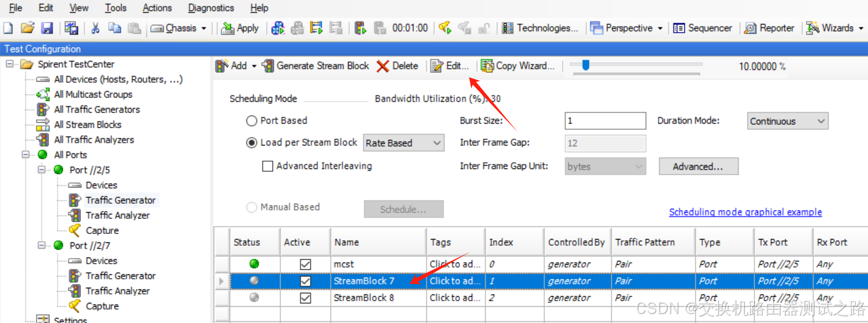Click the Stop sequencer toolbar icon
Viewport: 868px width, 323px height.
coord(336,28)
